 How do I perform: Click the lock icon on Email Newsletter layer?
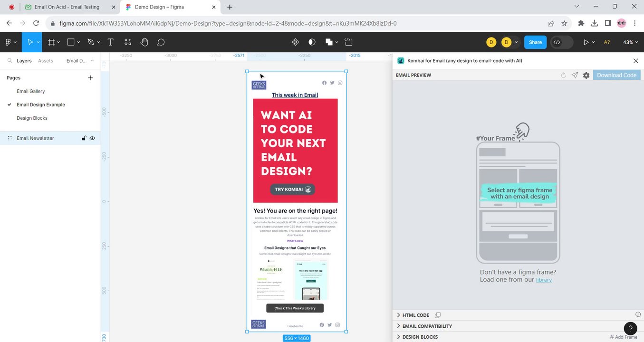click(84, 138)
